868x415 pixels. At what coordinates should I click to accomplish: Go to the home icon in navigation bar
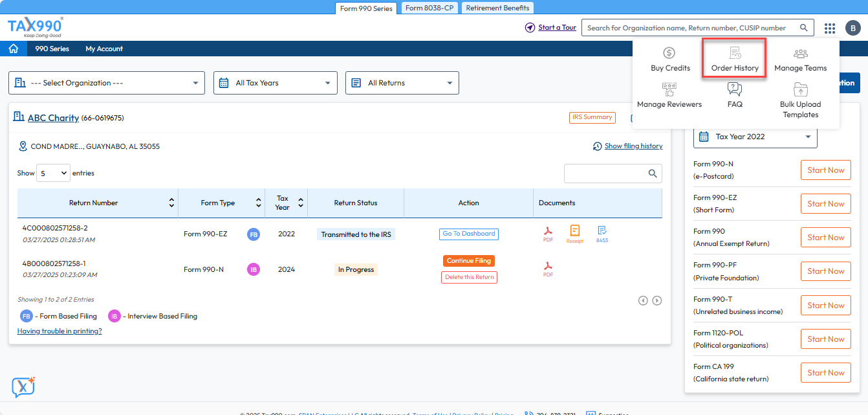pyautogui.click(x=13, y=49)
